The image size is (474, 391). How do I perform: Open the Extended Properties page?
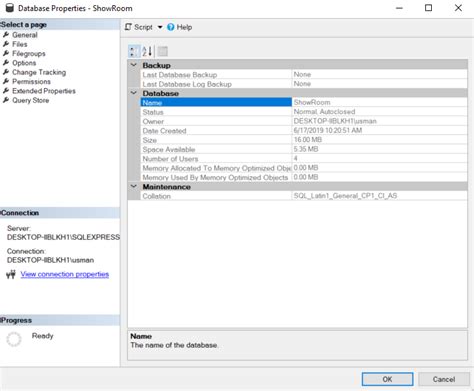coord(44,91)
